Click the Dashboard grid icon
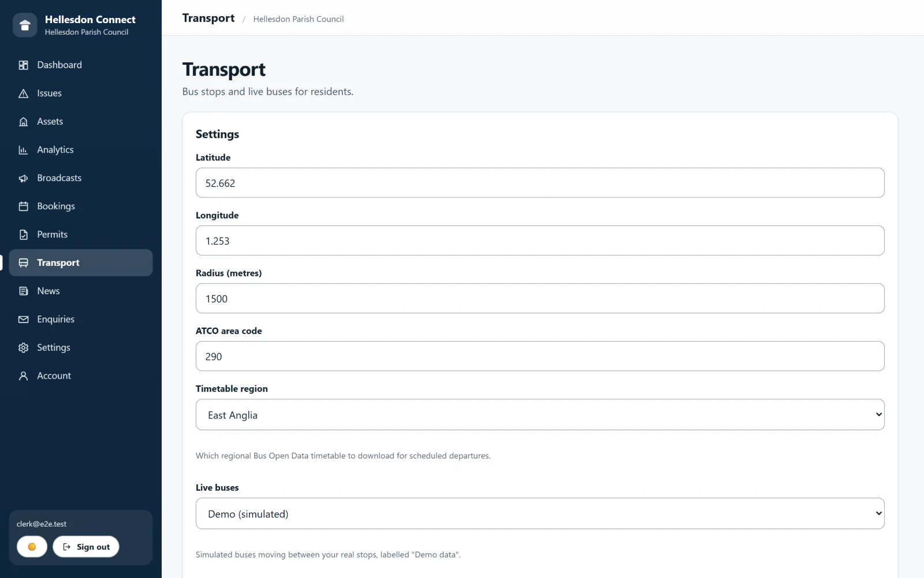Screen dimensions: 924x578 pyautogui.click(x=24, y=65)
